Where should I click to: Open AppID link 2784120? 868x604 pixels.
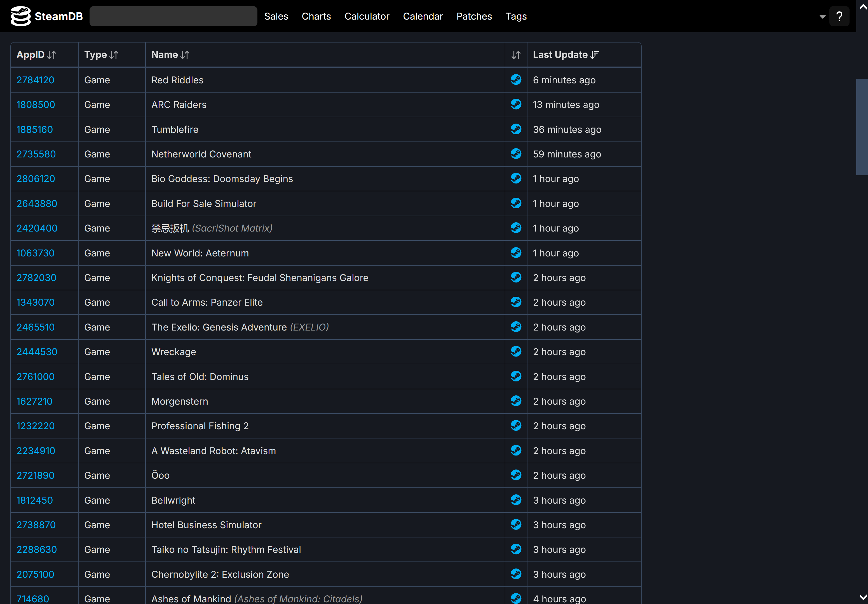(36, 80)
